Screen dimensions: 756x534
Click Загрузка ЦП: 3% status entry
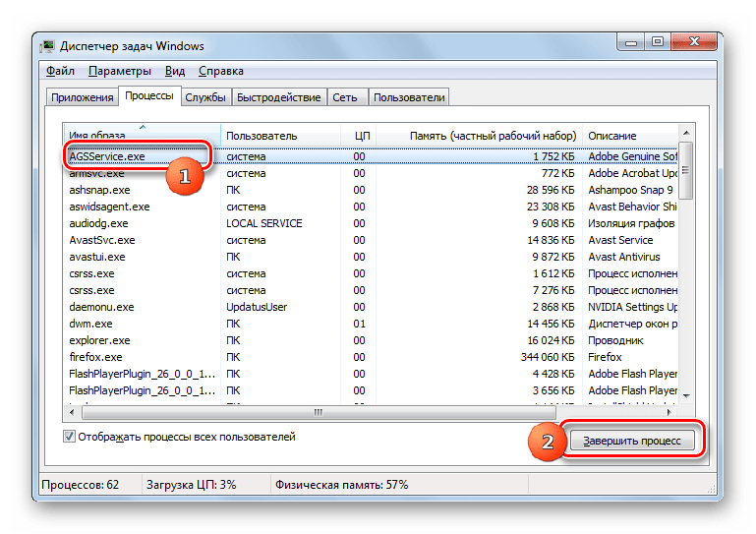[192, 485]
